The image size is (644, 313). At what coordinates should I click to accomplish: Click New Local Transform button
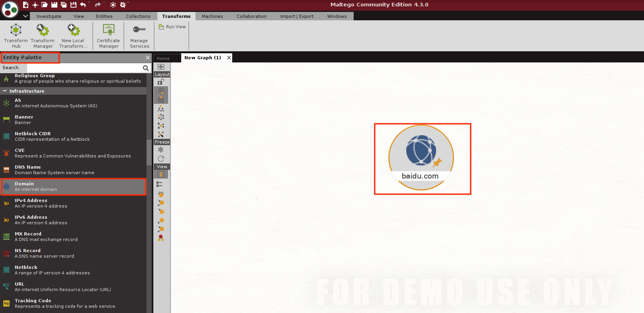tap(73, 35)
